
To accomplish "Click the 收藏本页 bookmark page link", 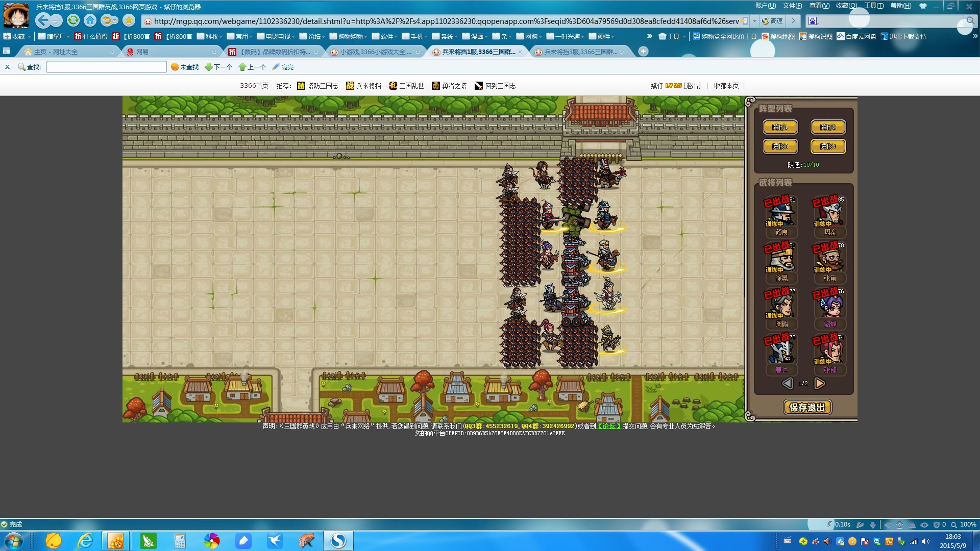I will coord(726,86).
